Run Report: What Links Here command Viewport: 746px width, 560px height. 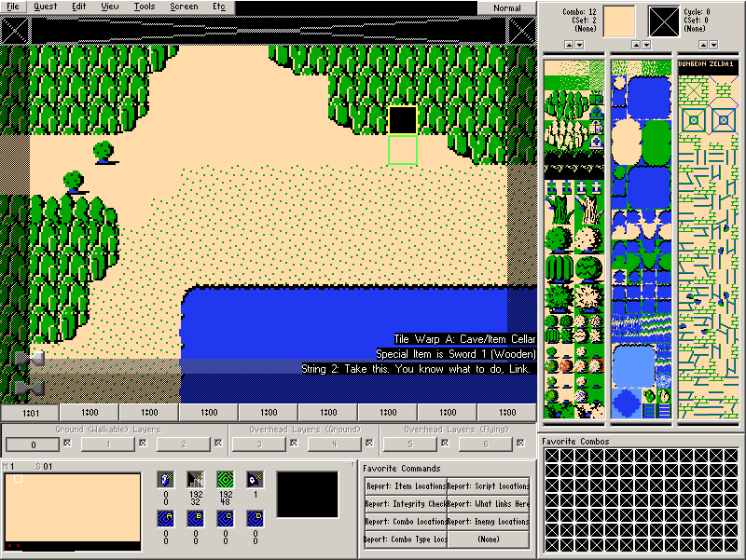pyautogui.click(x=488, y=503)
